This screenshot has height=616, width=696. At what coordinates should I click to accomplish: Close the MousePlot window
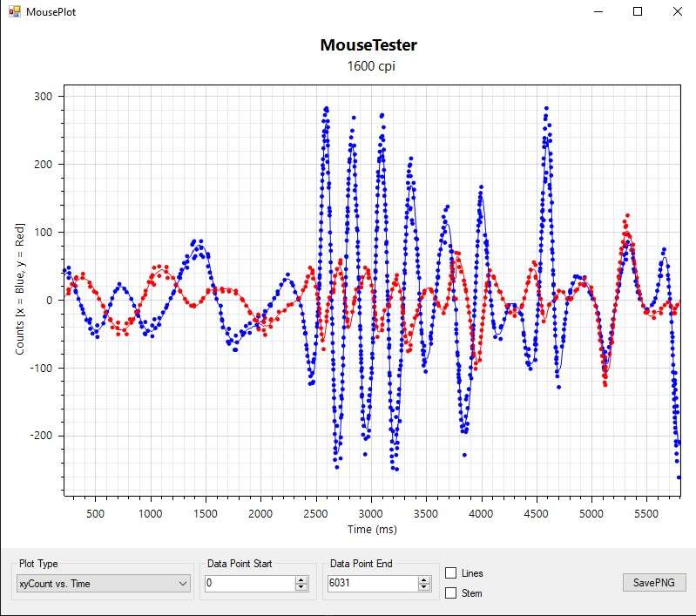click(677, 12)
